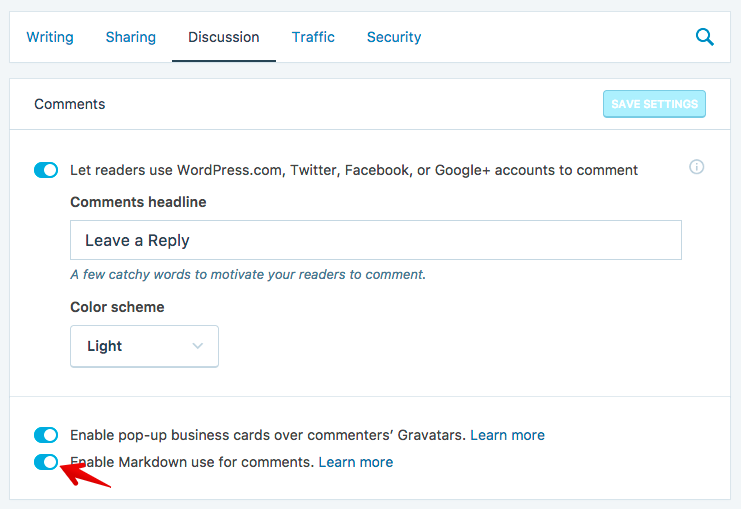This screenshot has width=741, height=509.
Task: Open the Traffic tab
Action: click(313, 37)
